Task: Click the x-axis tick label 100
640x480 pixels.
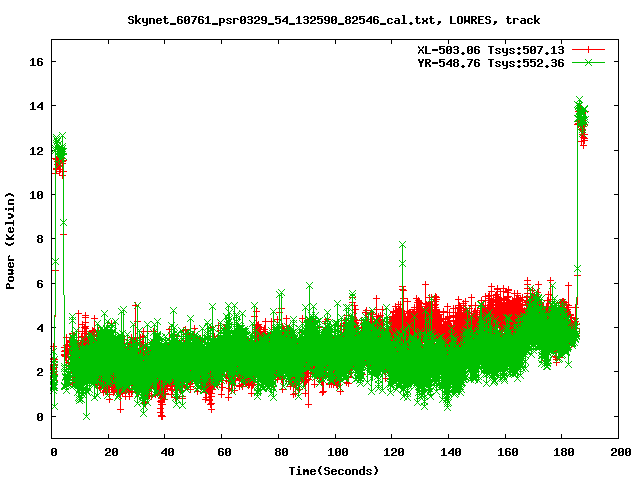Action: [x=338, y=452]
